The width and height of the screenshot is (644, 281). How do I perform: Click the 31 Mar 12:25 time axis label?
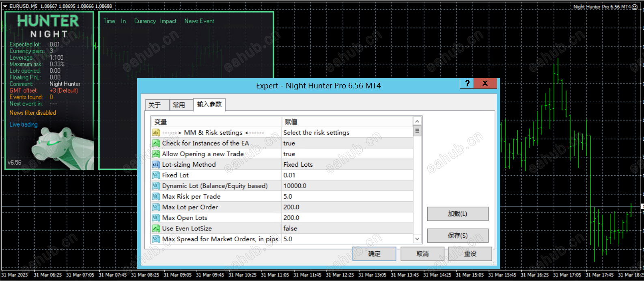click(x=340, y=275)
